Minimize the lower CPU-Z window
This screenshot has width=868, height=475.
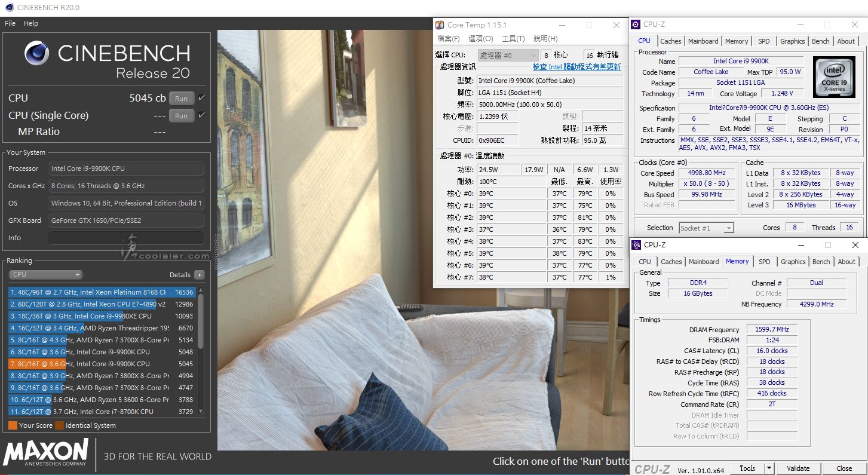point(800,245)
